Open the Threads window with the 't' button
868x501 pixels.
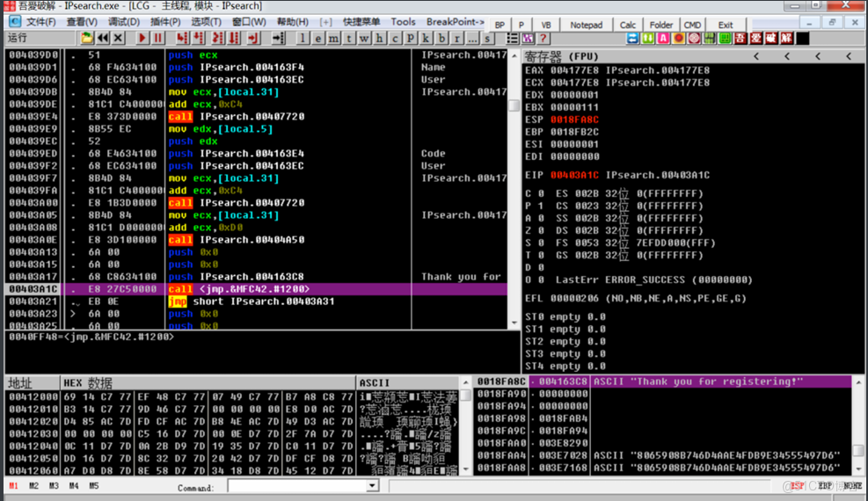(349, 38)
